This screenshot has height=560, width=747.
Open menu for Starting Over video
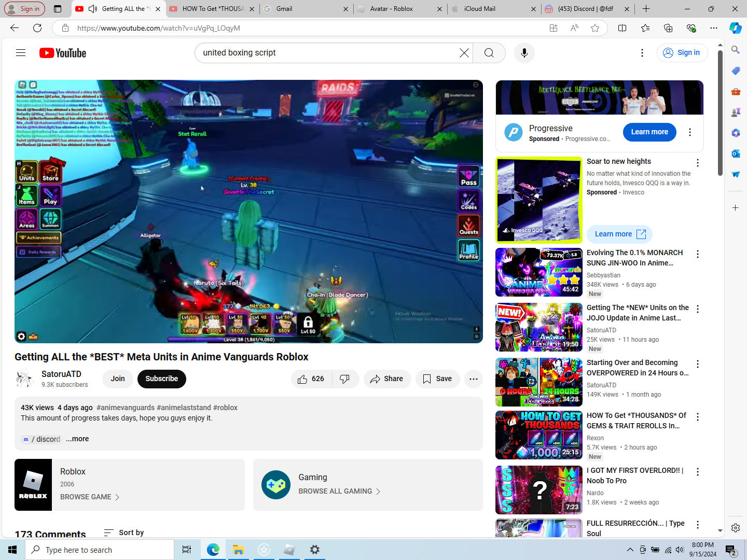tap(698, 364)
